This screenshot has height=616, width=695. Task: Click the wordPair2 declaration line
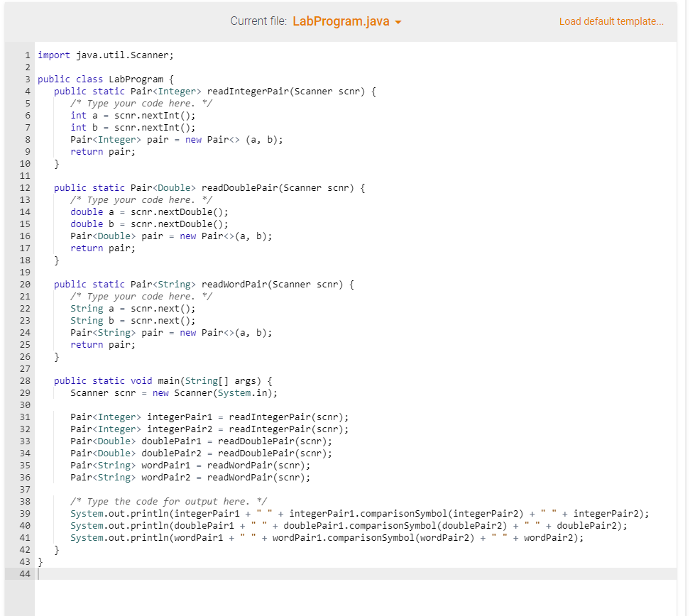coord(190,478)
